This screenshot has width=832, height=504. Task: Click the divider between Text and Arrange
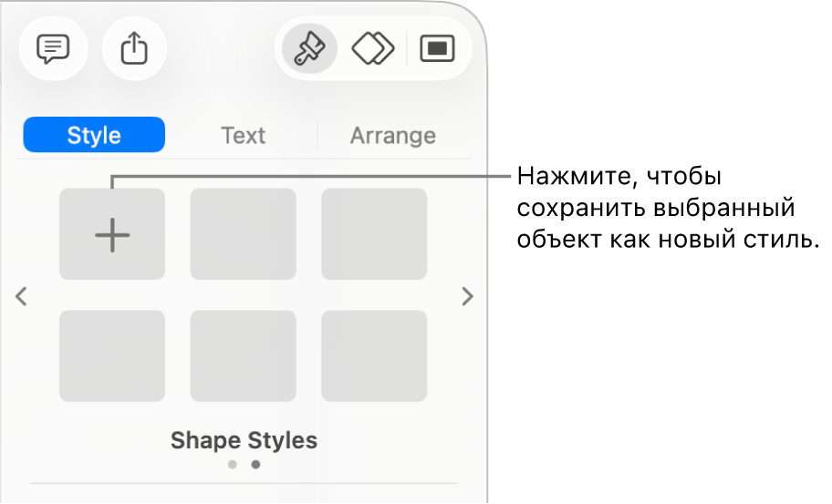coord(317,135)
